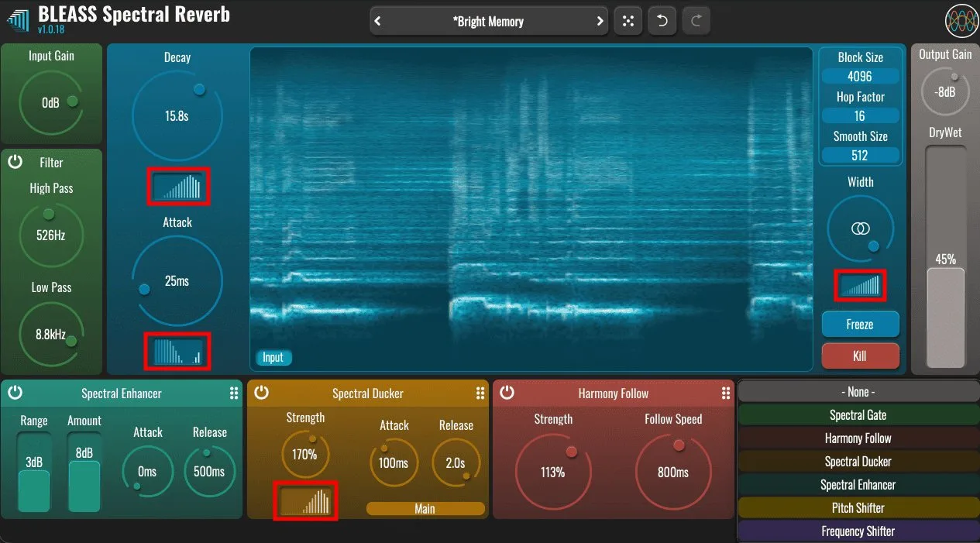This screenshot has width=980, height=543.
Task: Open the Width spectral curve editor
Action: [x=860, y=286]
